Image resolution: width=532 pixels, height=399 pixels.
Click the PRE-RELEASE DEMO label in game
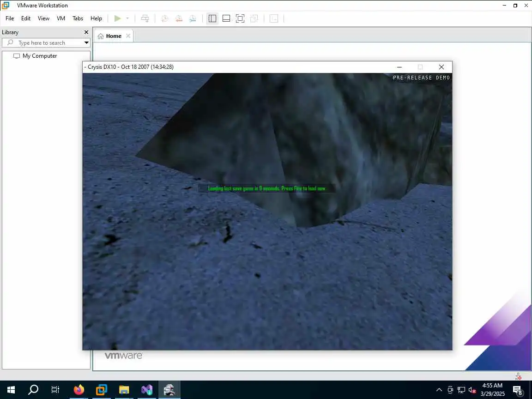pyautogui.click(x=421, y=78)
